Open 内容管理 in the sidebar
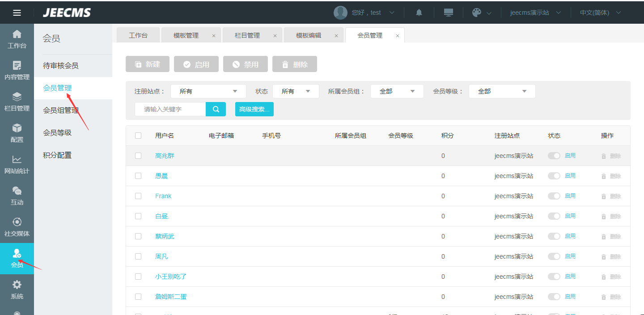644x315 pixels. [x=17, y=70]
